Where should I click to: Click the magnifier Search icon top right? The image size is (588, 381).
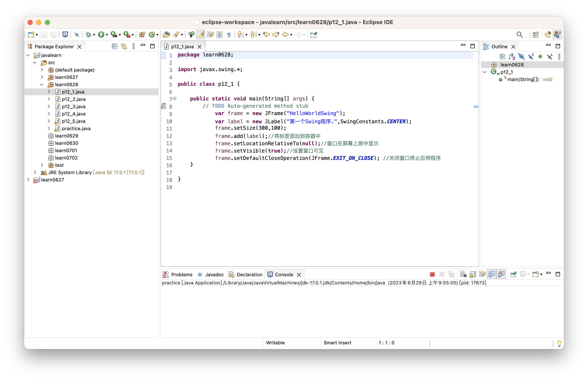point(520,35)
